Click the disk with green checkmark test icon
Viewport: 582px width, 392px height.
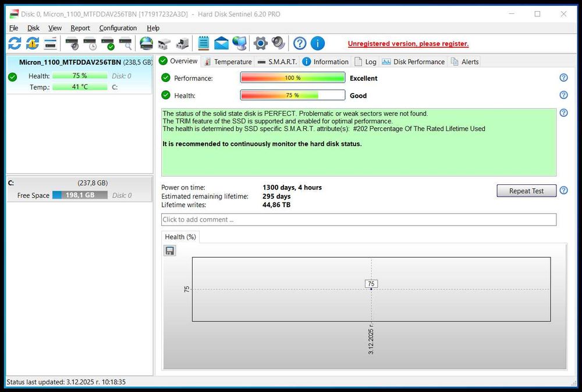tap(108, 44)
